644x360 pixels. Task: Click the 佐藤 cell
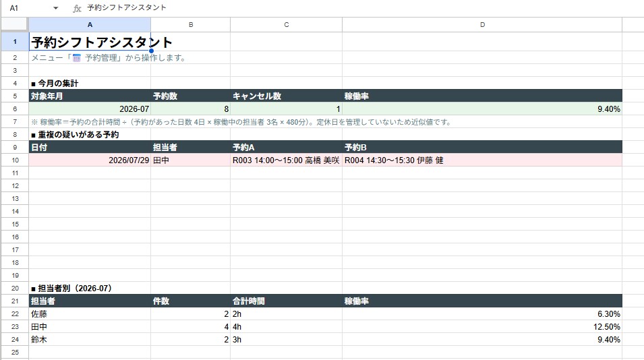tap(90, 313)
